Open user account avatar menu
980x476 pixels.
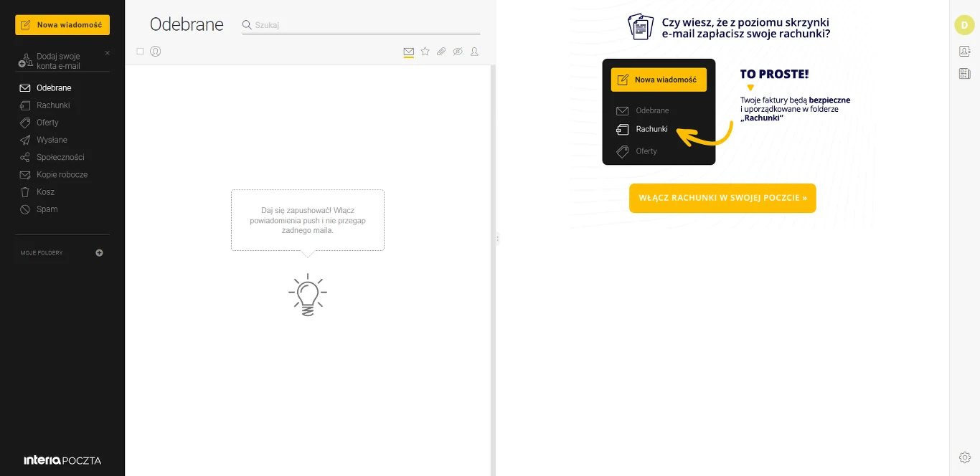click(x=964, y=24)
